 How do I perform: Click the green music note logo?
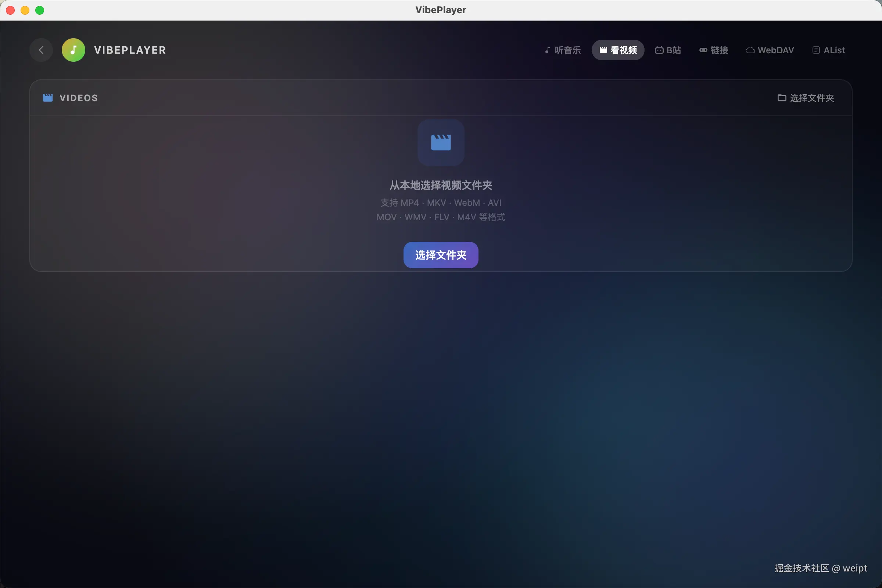[73, 50]
